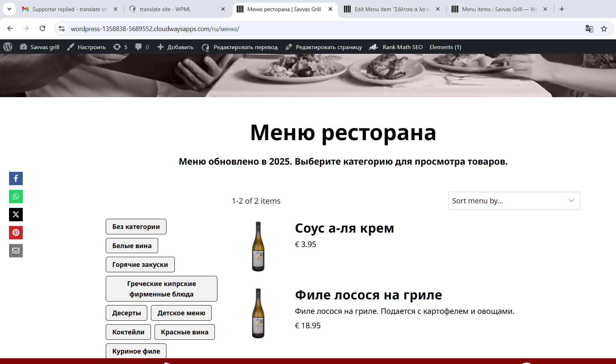Filter by Горячие закуски category
The image size is (616, 364).
[x=140, y=264]
